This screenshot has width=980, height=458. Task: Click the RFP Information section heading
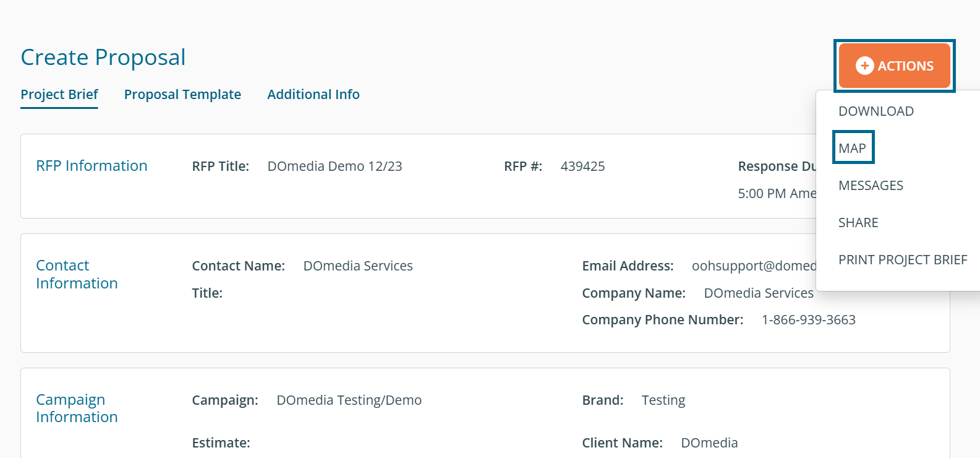pyautogui.click(x=92, y=166)
